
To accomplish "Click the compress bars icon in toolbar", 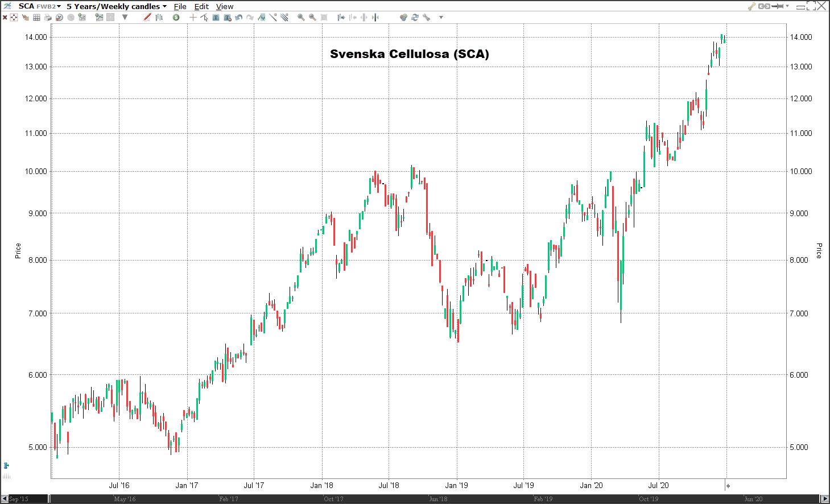I will coord(353,18).
